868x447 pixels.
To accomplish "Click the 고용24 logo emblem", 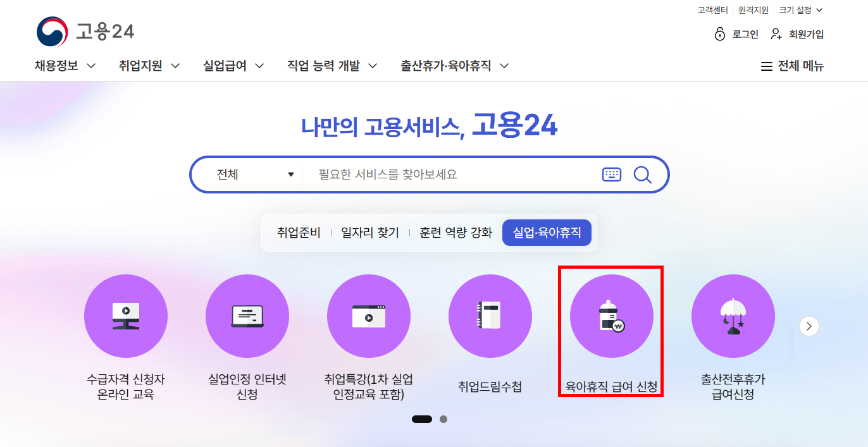I will click(x=52, y=32).
